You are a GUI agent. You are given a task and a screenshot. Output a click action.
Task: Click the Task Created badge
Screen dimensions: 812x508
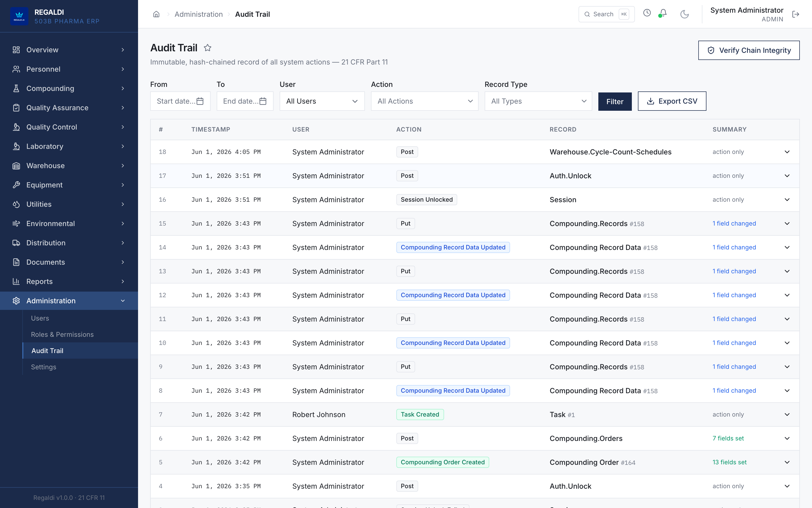(x=420, y=415)
